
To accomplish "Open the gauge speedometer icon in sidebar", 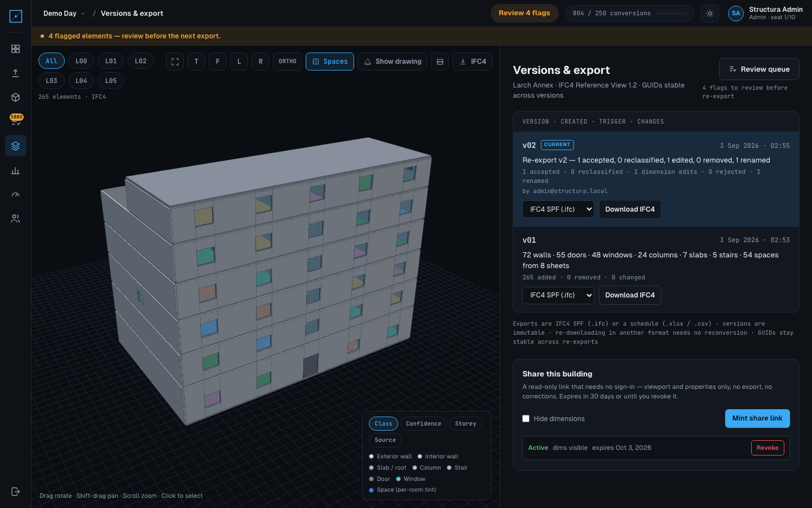I will (16, 195).
